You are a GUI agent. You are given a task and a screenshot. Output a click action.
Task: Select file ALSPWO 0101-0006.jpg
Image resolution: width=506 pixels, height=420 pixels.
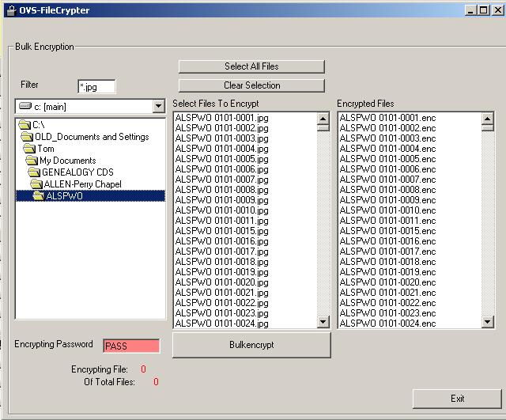(x=221, y=168)
